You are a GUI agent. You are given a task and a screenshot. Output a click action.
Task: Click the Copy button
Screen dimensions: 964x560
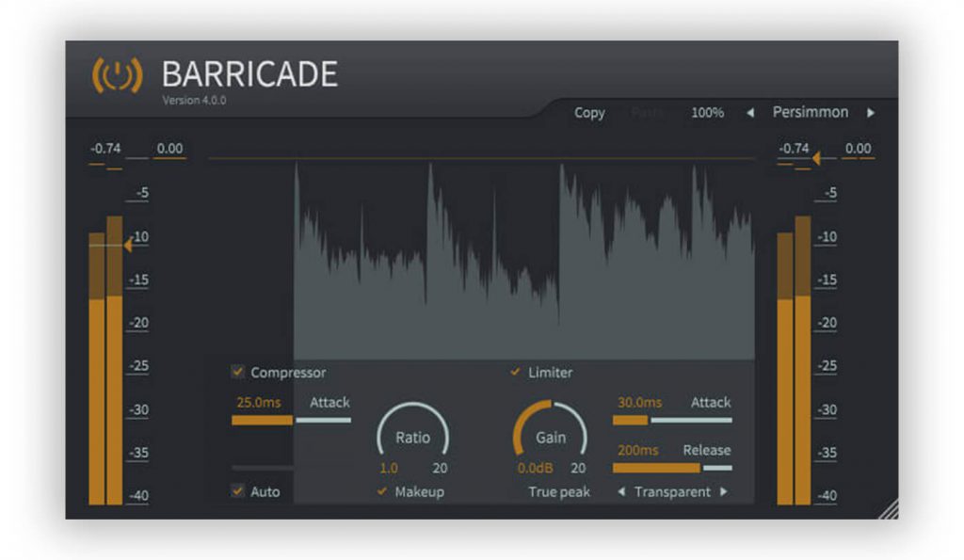[x=589, y=113]
